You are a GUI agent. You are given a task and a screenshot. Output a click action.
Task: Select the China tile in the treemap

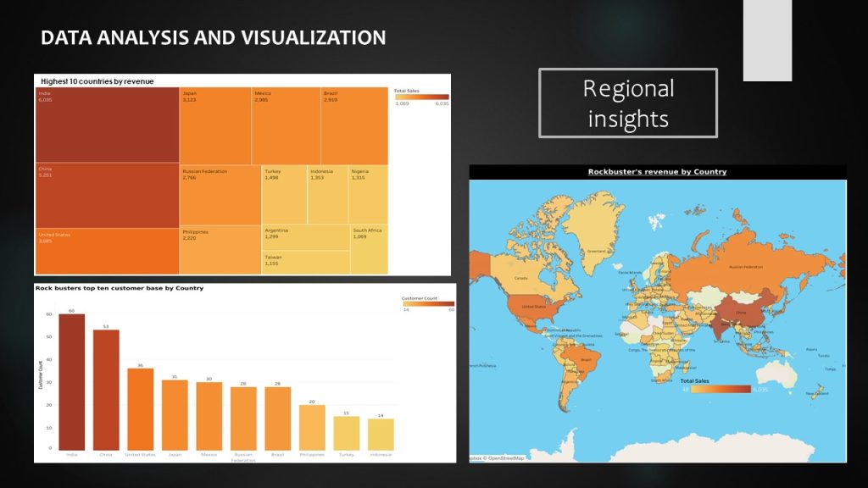coord(107,196)
